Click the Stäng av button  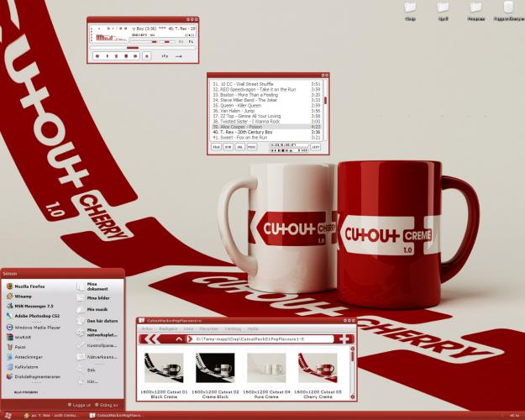(108, 404)
